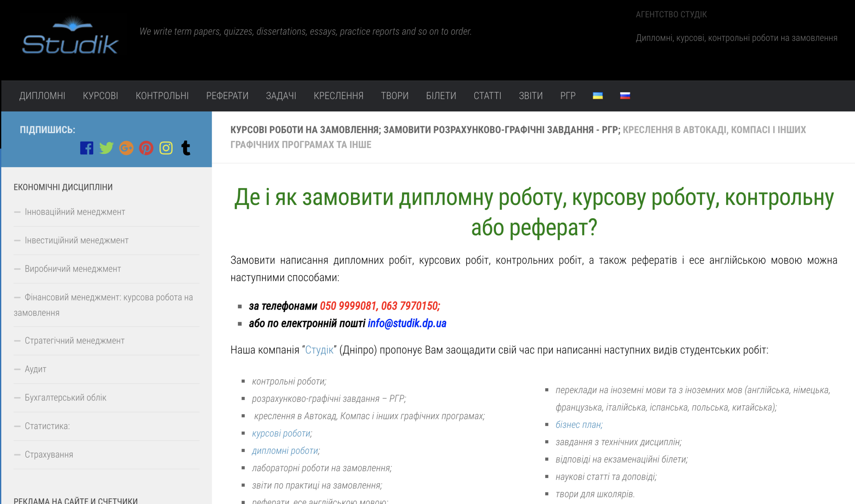Switch language via Ukrainian flag
The width and height of the screenshot is (855, 504).
[x=598, y=96]
